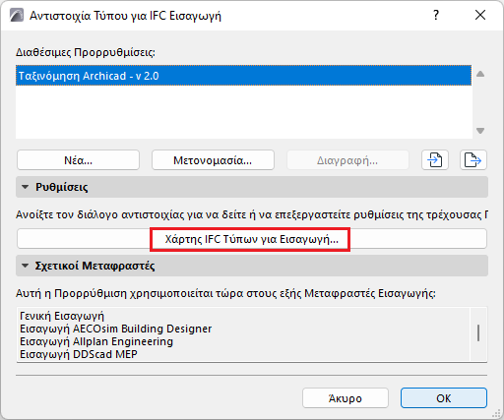Select Γενική Εισαγωγή in translators list
Image resolution: width=504 pixels, height=420 pixels.
(x=62, y=316)
